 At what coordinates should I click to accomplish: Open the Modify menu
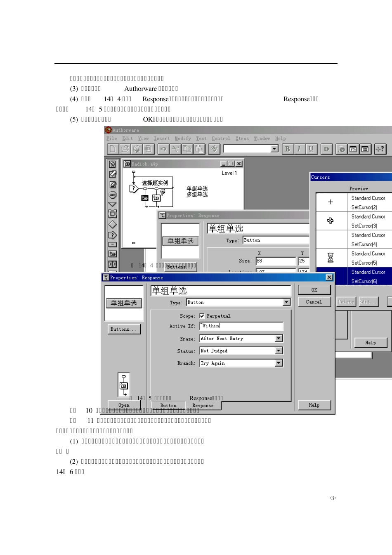(x=183, y=139)
